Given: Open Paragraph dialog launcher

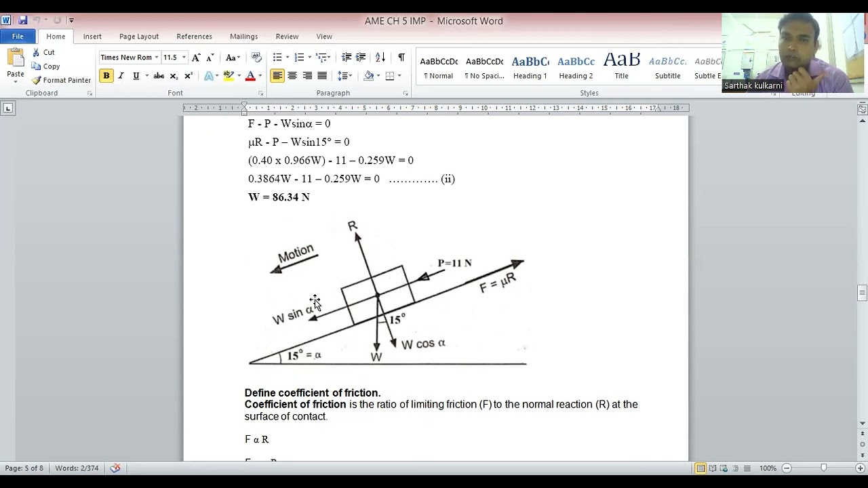Looking at the screenshot, I should (406, 94).
